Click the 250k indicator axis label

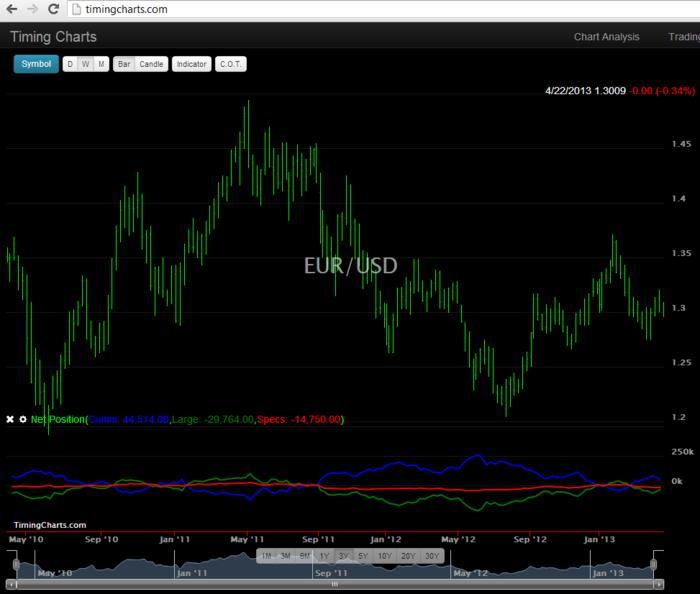(x=683, y=452)
